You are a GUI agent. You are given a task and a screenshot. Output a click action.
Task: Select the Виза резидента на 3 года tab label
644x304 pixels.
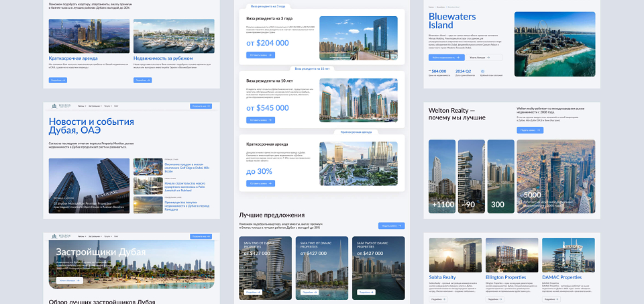point(268,6)
